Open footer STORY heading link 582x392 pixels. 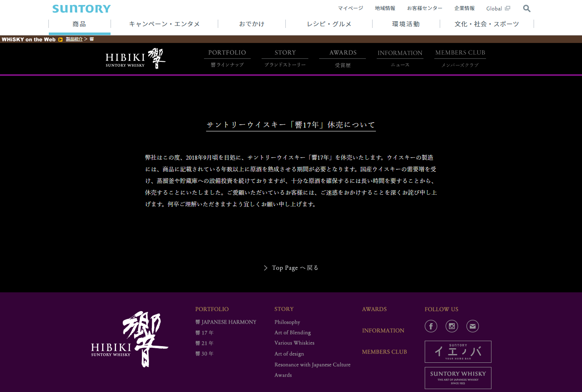point(284,309)
